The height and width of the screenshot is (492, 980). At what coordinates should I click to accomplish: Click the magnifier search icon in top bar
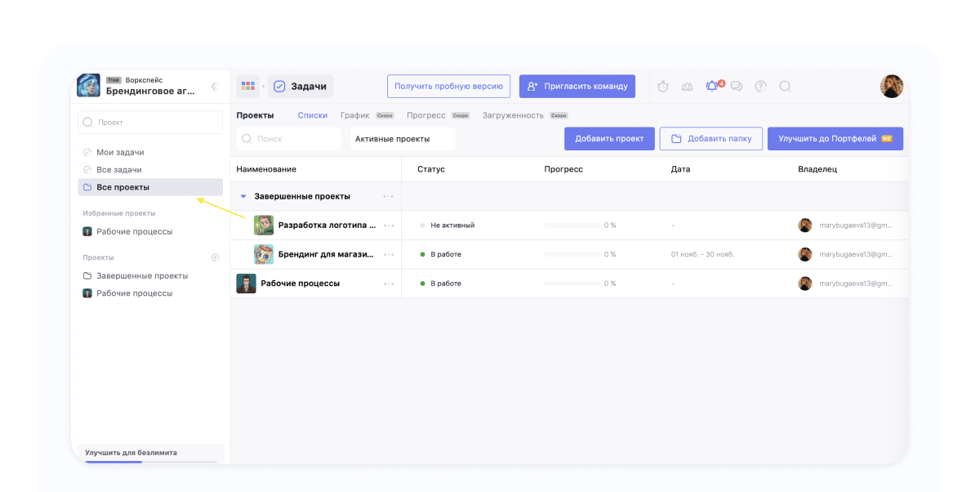pyautogui.click(x=785, y=86)
